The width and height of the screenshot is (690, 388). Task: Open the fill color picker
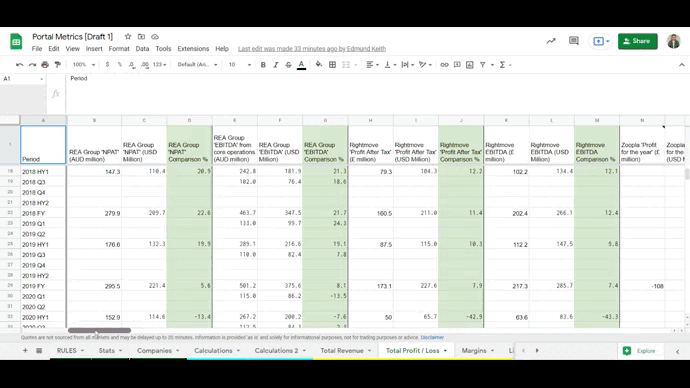coord(319,65)
